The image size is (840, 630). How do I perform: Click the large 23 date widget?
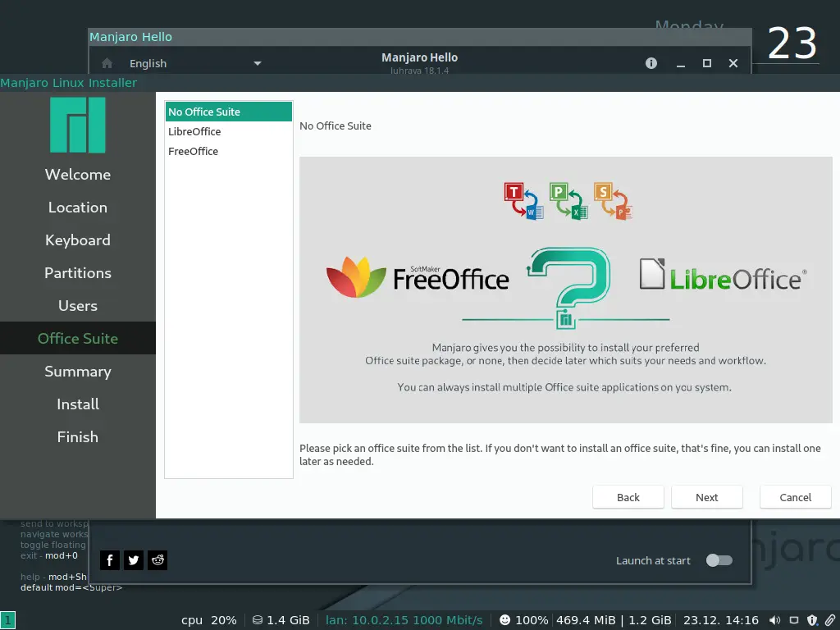(x=792, y=43)
